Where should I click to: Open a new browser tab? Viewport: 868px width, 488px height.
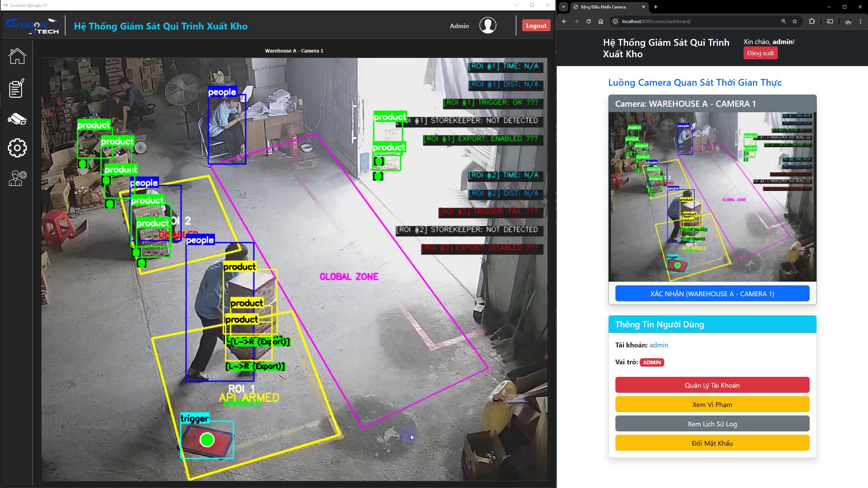pos(656,7)
